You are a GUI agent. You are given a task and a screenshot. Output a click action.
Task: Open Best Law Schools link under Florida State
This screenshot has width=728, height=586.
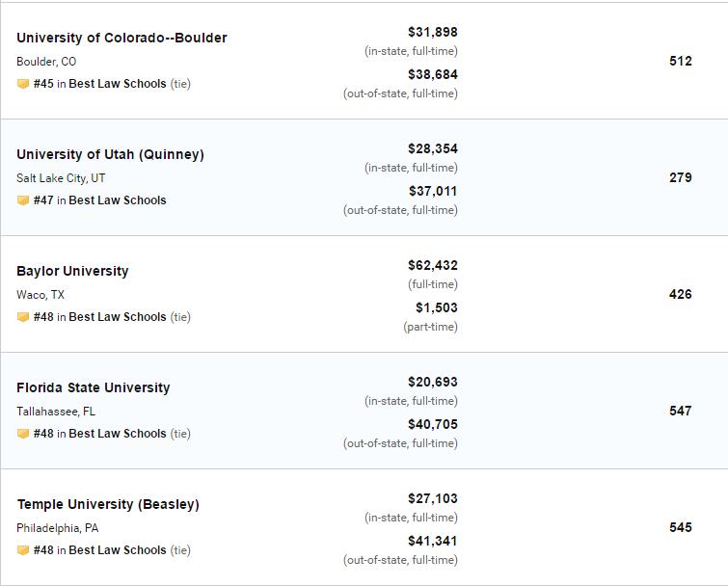pyautogui.click(x=118, y=434)
